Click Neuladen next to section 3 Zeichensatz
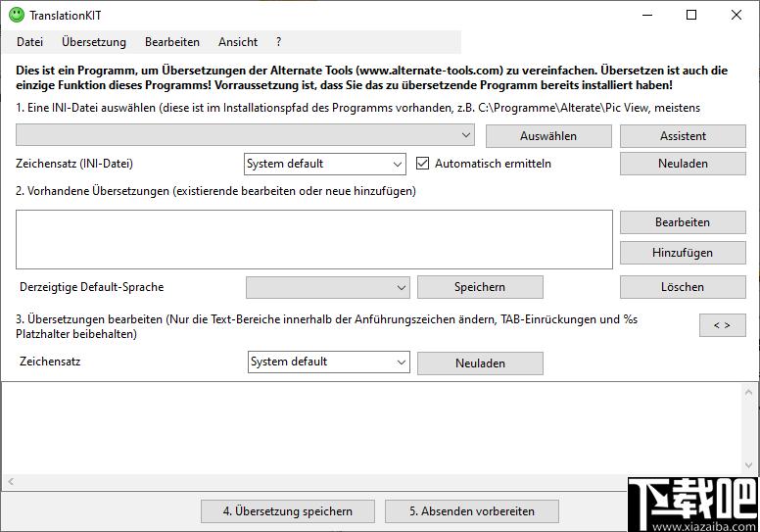 (x=480, y=363)
